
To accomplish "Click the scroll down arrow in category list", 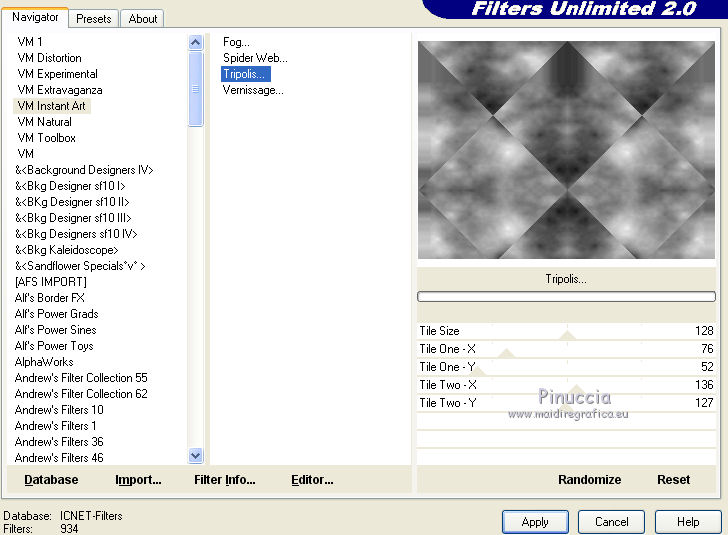I will pyautogui.click(x=195, y=456).
